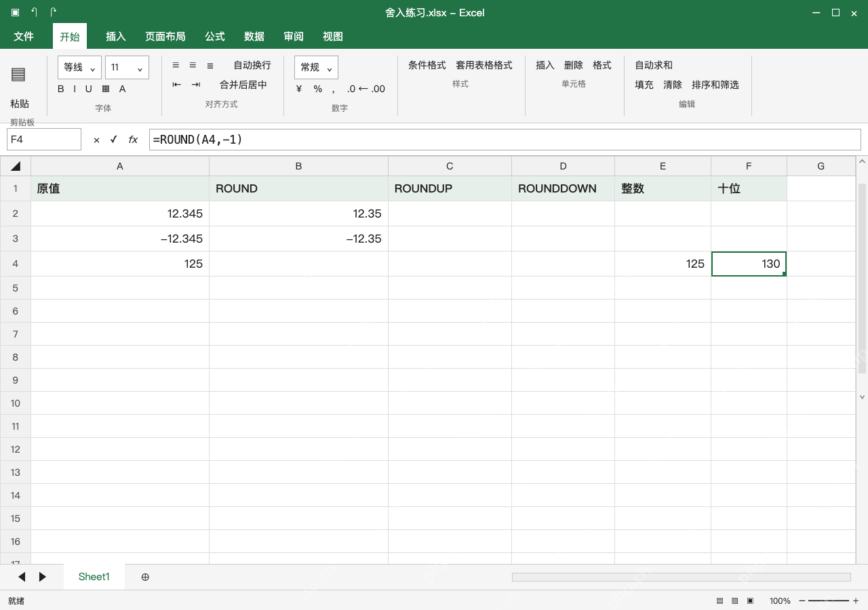Open 套用表格格式 table styles

pyautogui.click(x=484, y=65)
